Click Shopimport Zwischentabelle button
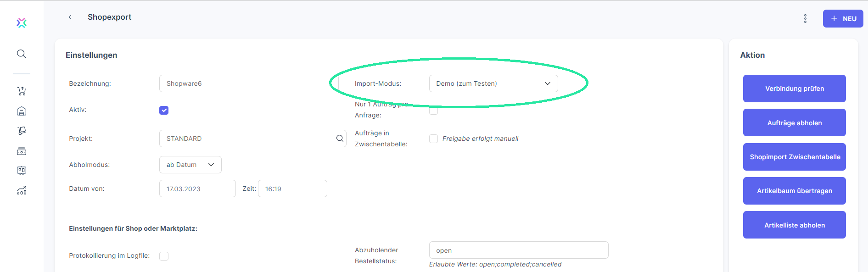Screen dimensions: 868x272 click(x=795, y=157)
